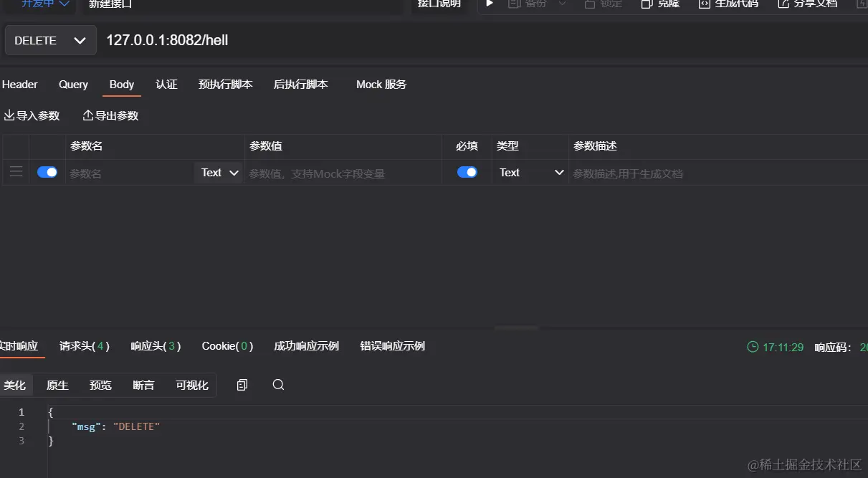868x478 pixels.
Task: Click the 分享文档 share button
Action: [x=808, y=4]
